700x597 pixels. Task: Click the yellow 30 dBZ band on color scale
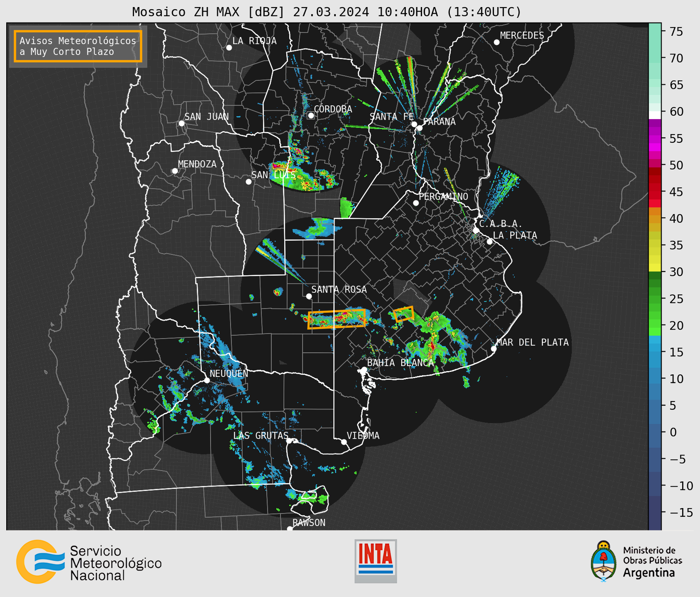[655, 268]
